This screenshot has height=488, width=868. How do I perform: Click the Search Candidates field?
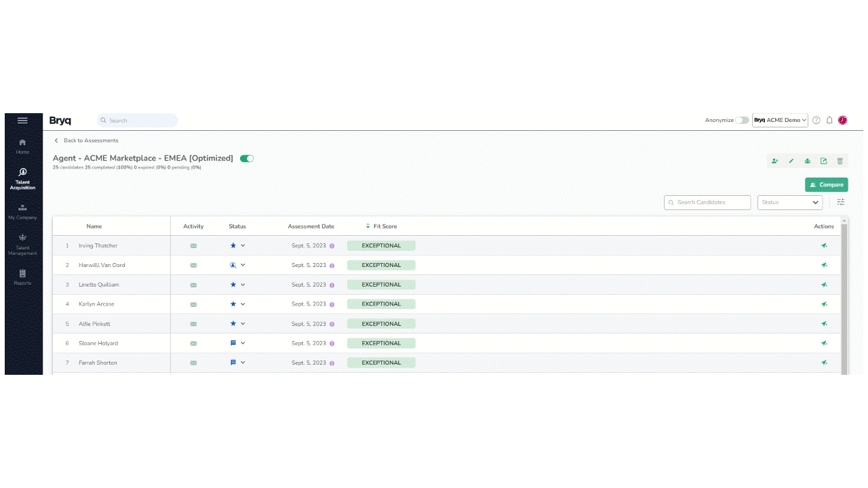pyautogui.click(x=707, y=202)
